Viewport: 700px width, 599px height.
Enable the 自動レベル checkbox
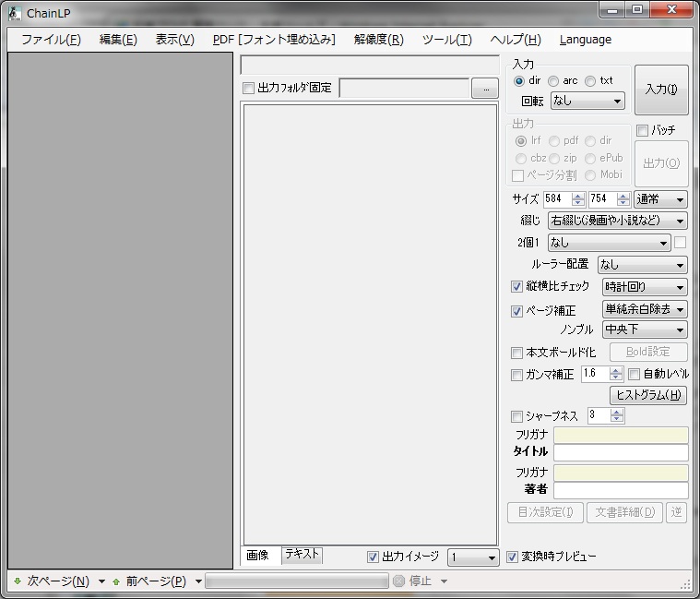coord(634,375)
